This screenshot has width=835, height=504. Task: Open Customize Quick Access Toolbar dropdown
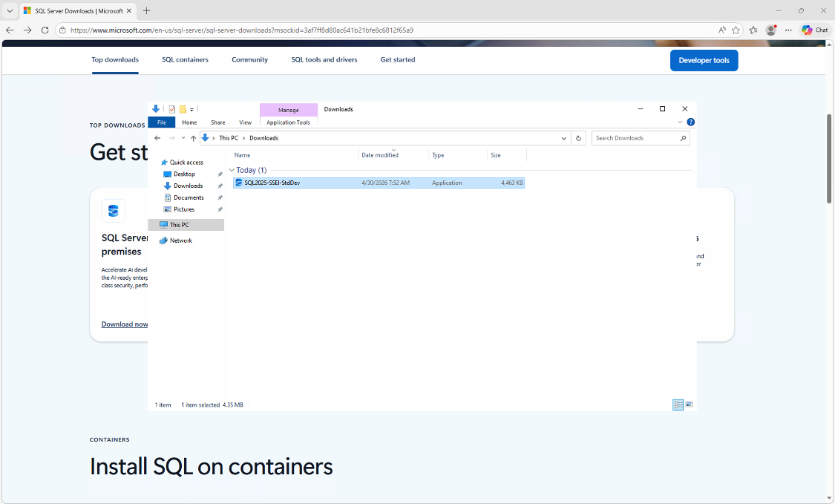pos(191,110)
